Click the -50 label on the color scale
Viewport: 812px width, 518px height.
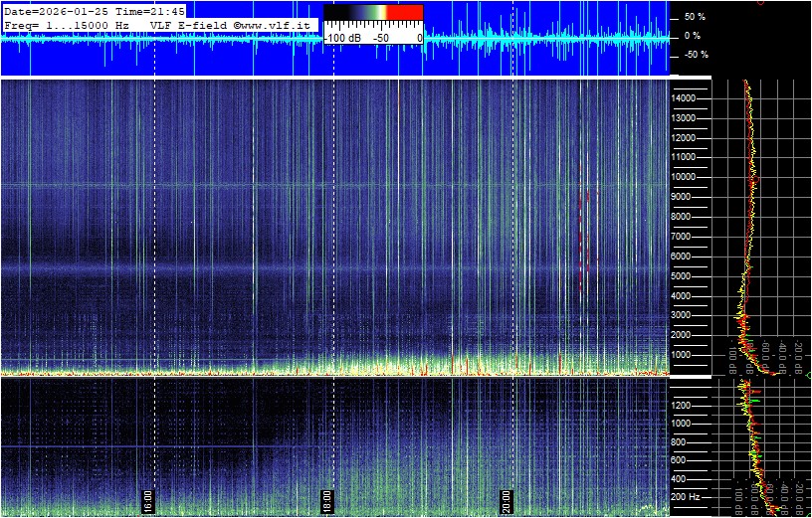click(x=381, y=37)
